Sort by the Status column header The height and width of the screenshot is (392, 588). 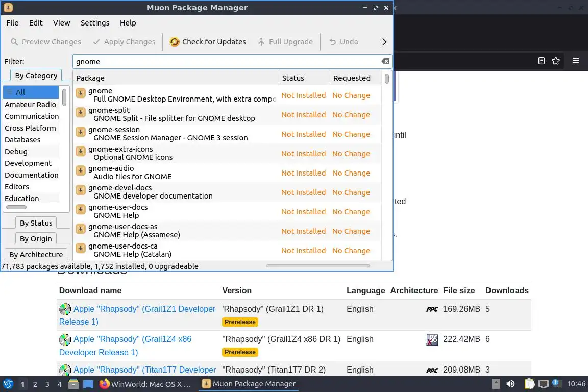[x=305, y=78]
